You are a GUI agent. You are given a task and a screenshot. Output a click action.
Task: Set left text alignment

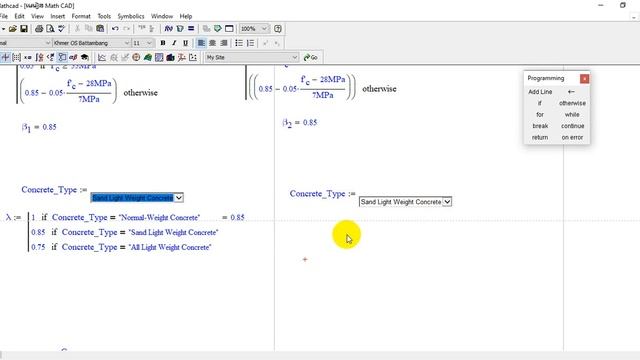[201, 43]
